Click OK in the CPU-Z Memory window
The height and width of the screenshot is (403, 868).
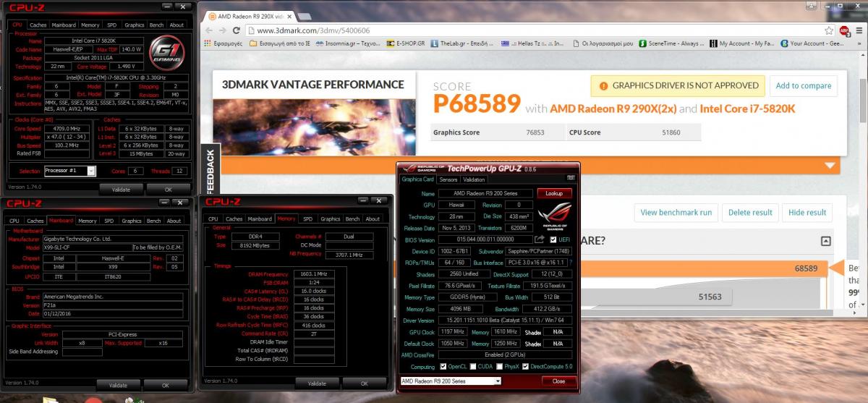coord(365,383)
